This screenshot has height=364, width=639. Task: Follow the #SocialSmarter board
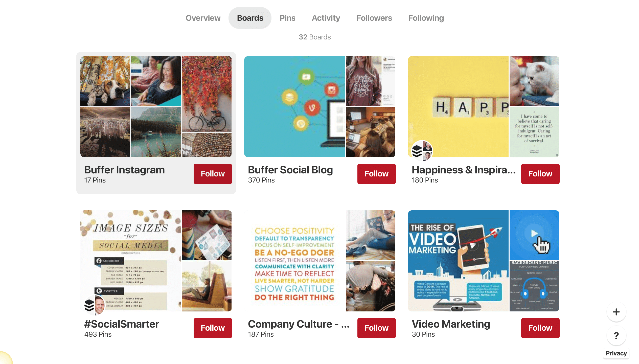click(x=213, y=328)
